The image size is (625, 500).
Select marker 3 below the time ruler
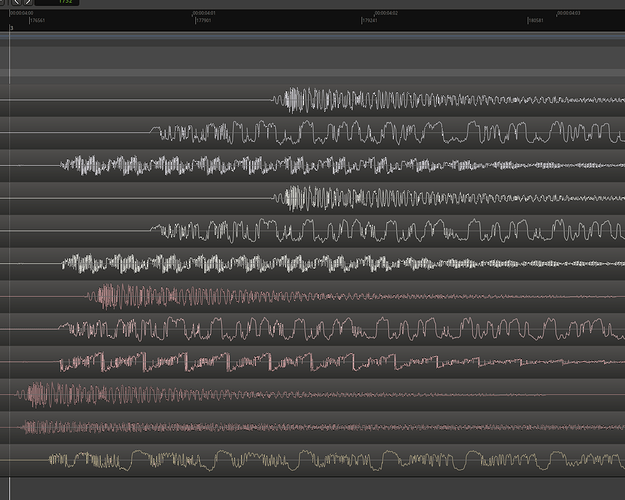coord(12,28)
